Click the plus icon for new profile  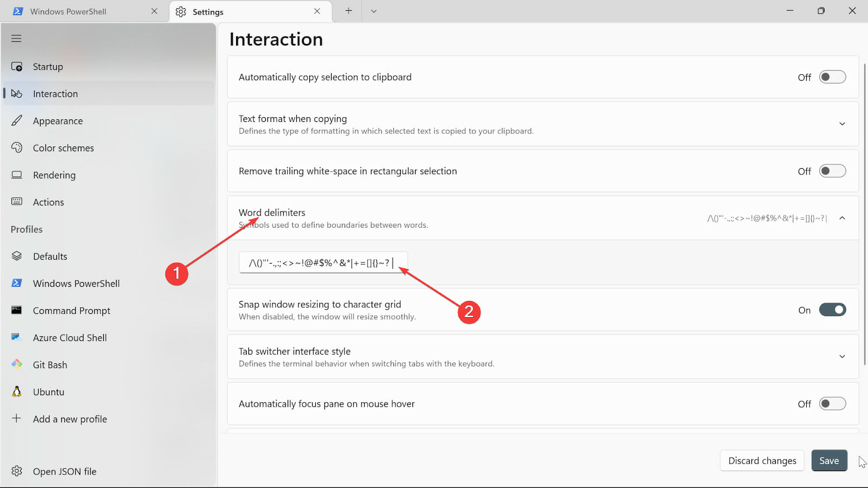click(x=17, y=418)
